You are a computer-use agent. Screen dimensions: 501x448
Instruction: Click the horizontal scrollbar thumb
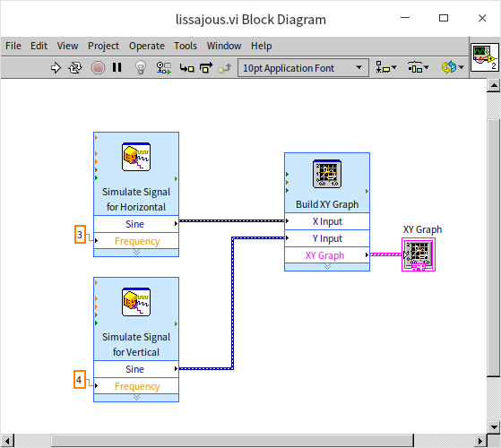pyautogui.click(x=232, y=441)
